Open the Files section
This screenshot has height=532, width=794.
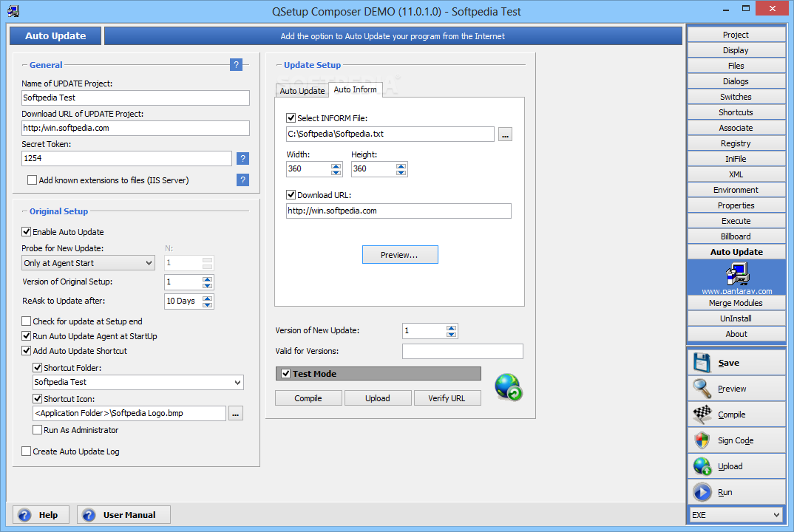pyautogui.click(x=736, y=66)
